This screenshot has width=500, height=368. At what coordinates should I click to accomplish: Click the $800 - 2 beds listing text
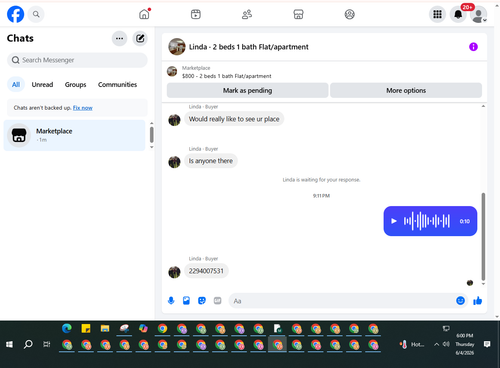coord(227,76)
